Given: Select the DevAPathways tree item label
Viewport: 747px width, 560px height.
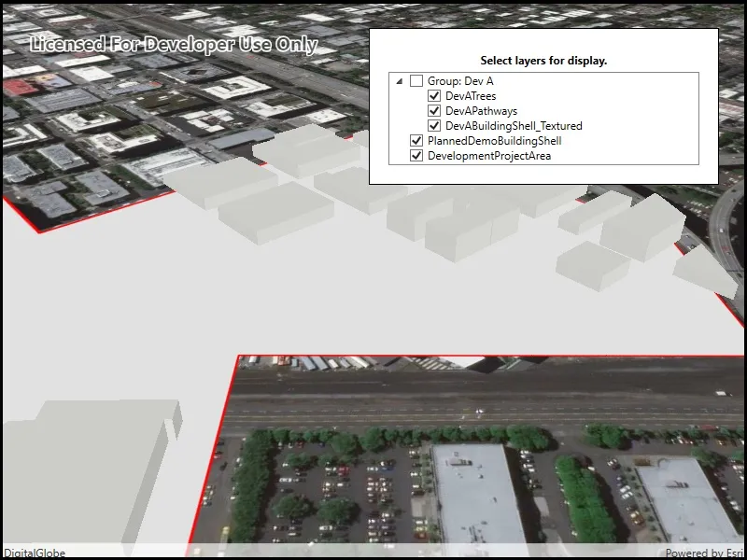Looking at the screenshot, I should click(x=481, y=111).
